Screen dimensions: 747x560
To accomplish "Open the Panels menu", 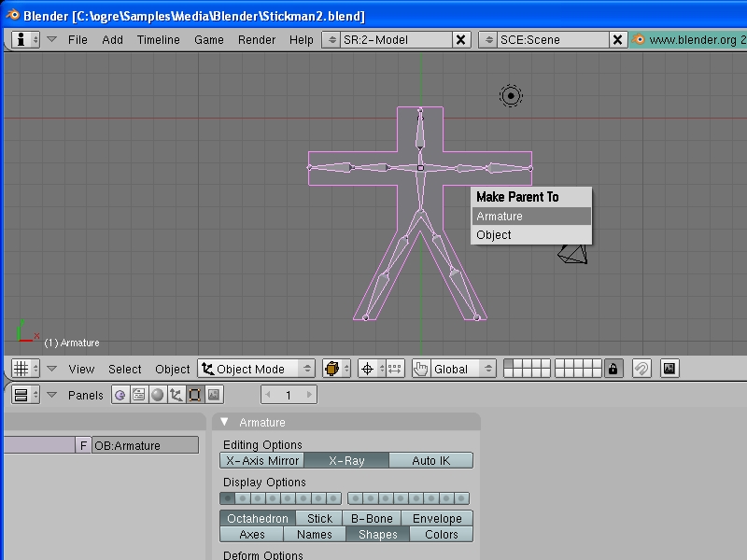I will (85, 395).
